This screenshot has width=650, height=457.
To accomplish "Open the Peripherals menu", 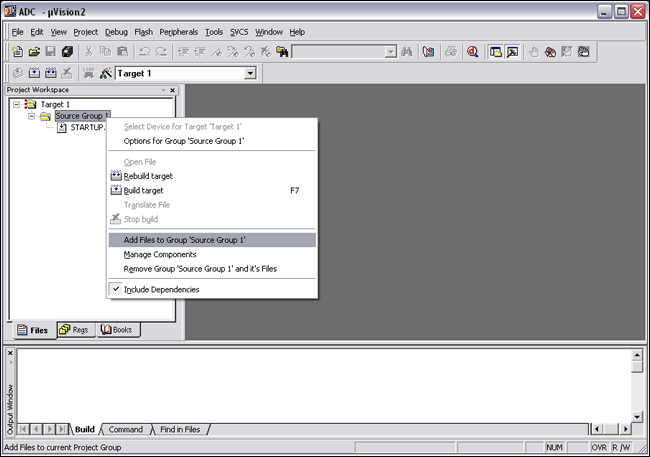I will [x=179, y=32].
